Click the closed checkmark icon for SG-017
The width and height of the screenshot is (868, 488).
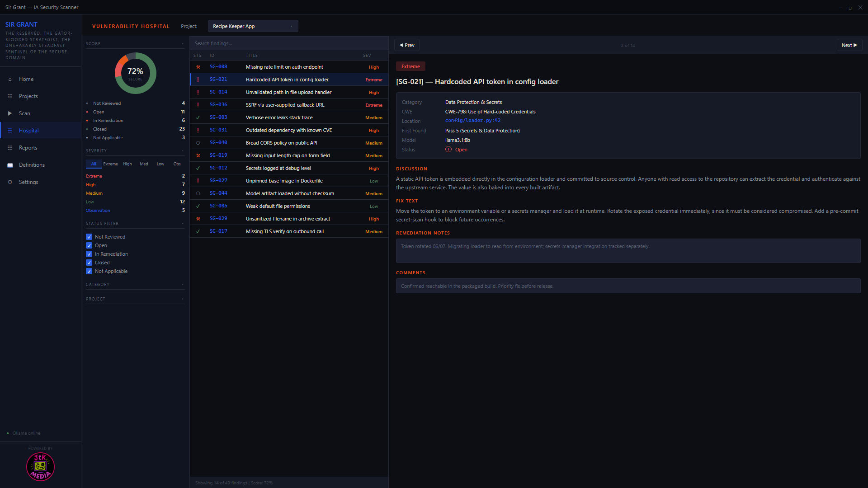198,231
